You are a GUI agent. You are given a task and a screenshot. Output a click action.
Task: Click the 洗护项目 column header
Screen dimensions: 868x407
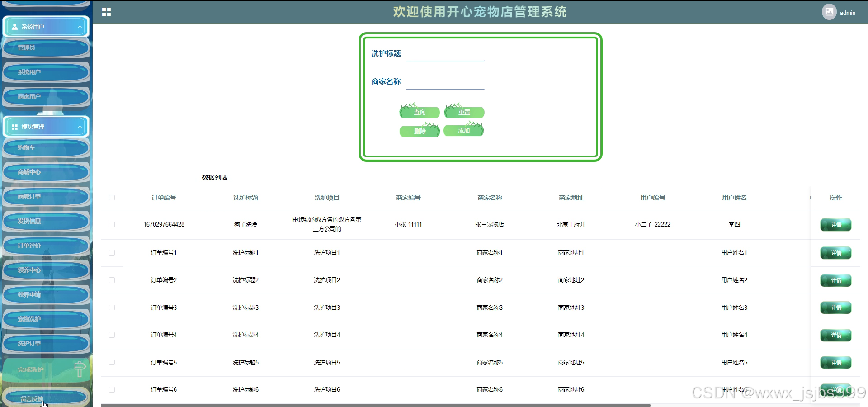327,198
